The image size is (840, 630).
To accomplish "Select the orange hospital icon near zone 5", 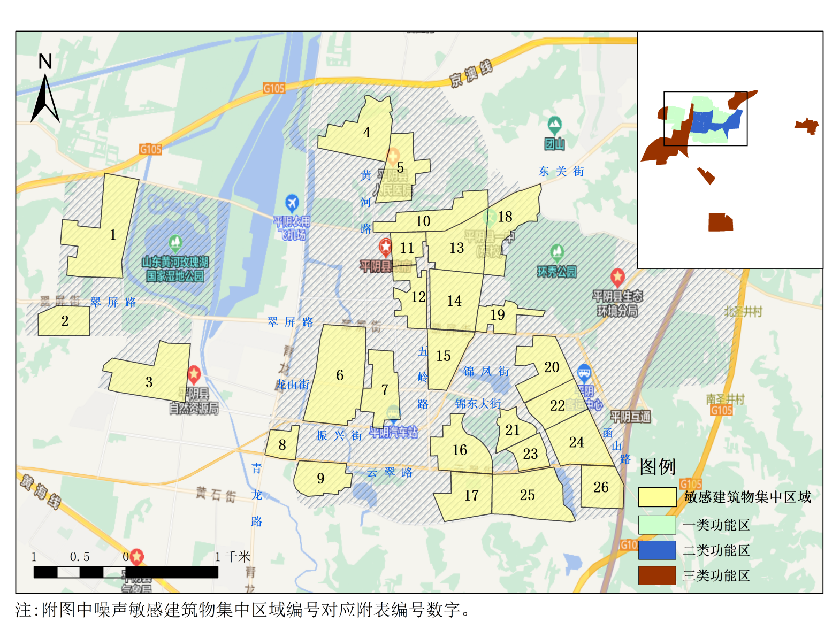I will tap(393, 156).
